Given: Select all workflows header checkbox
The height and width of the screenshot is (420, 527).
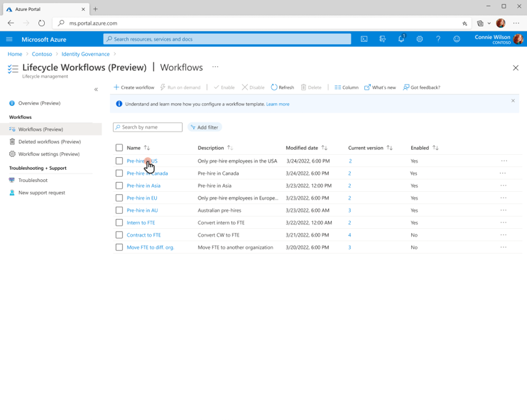Looking at the screenshot, I should [x=119, y=148].
